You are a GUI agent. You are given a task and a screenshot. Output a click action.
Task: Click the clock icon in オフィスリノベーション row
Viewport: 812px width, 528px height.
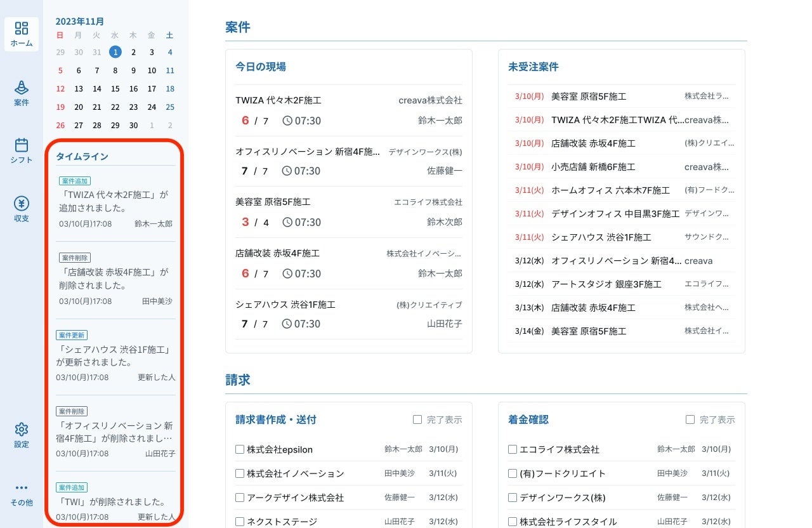pos(287,171)
